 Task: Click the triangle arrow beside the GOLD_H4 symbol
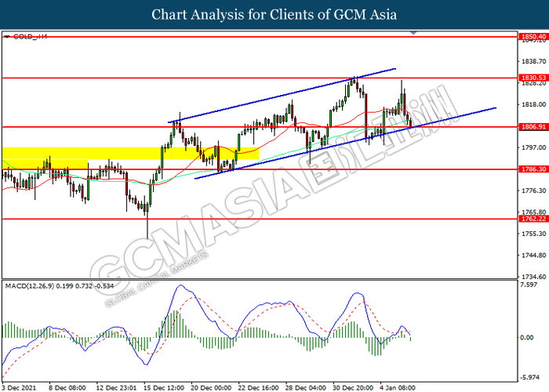7,36
